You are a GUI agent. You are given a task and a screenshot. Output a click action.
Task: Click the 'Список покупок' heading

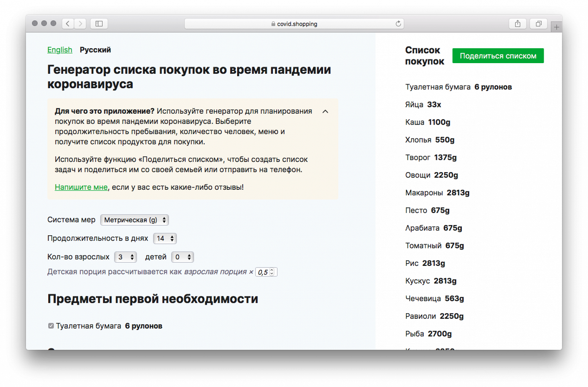pyautogui.click(x=425, y=56)
